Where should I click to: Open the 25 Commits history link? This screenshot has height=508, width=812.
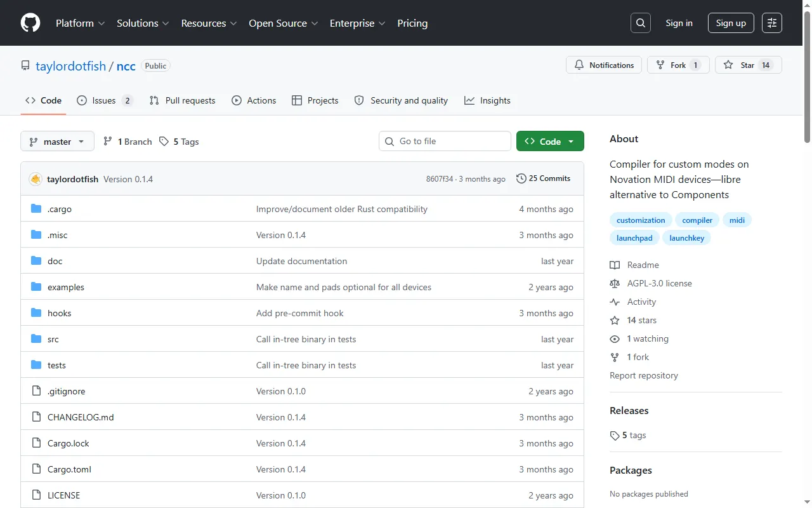coord(544,178)
